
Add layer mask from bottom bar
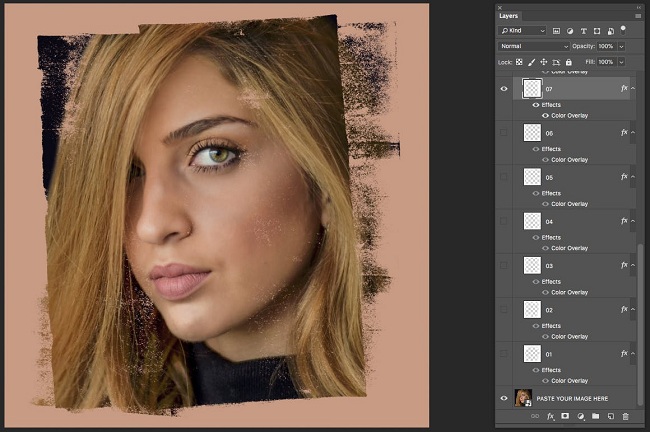pyautogui.click(x=565, y=415)
